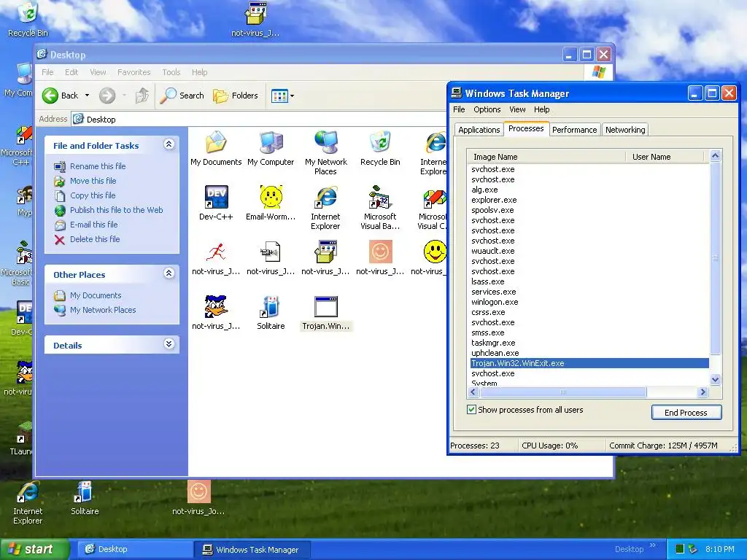747x560 pixels.
Task: Select the Email-Worm yellow face file icon
Action: [x=271, y=197]
